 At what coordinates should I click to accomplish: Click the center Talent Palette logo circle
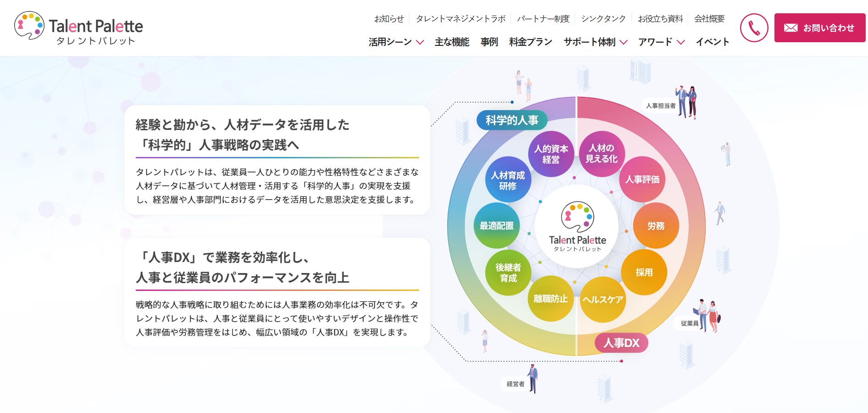pos(577,226)
